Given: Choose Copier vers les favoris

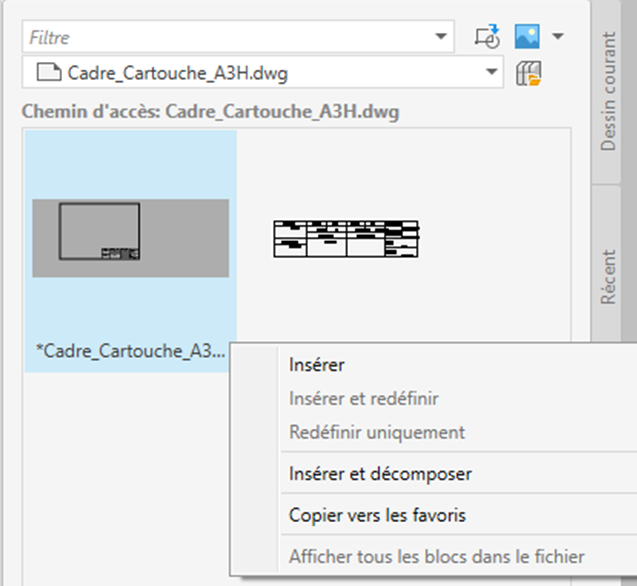Looking at the screenshot, I should click(x=377, y=515).
